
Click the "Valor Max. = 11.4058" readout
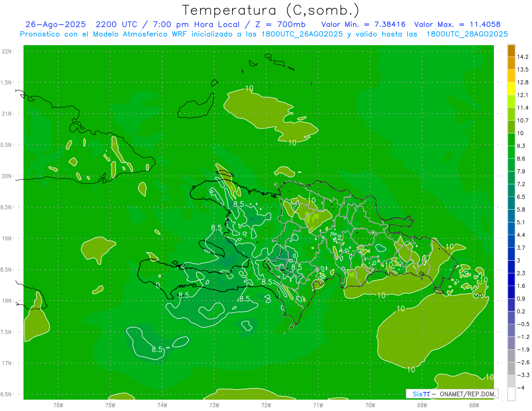pyautogui.click(x=458, y=24)
